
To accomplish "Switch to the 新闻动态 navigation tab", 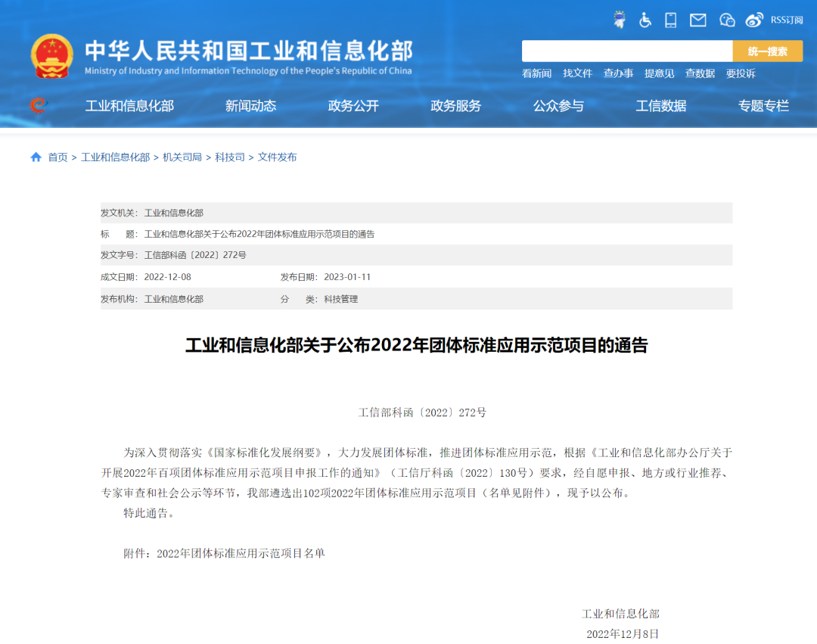I will pyautogui.click(x=250, y=106).
